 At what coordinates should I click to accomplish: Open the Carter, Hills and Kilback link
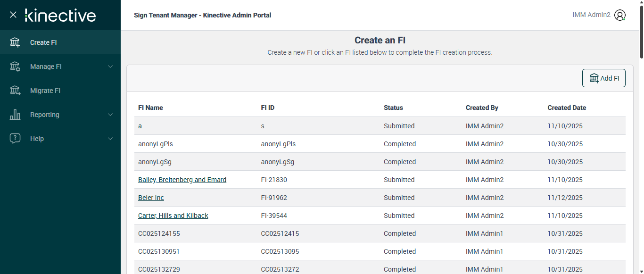pyautogui.click(x=173, y=216)
